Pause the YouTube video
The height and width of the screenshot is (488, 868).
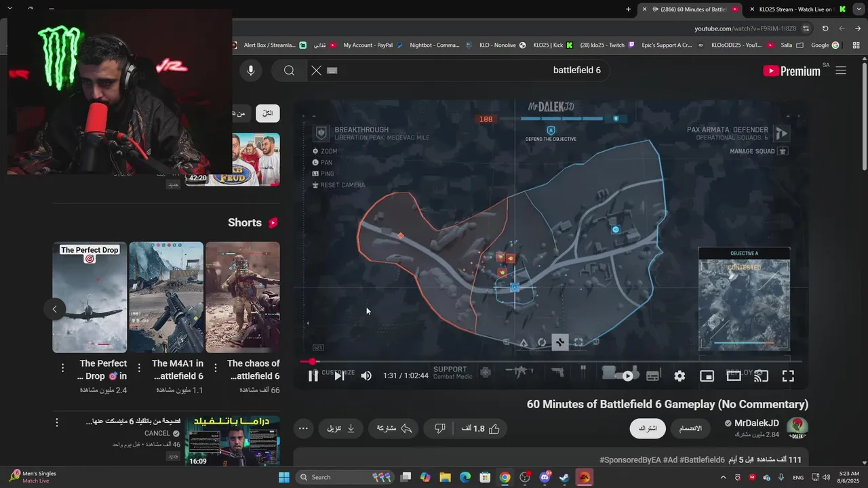(x=313, y=375)
